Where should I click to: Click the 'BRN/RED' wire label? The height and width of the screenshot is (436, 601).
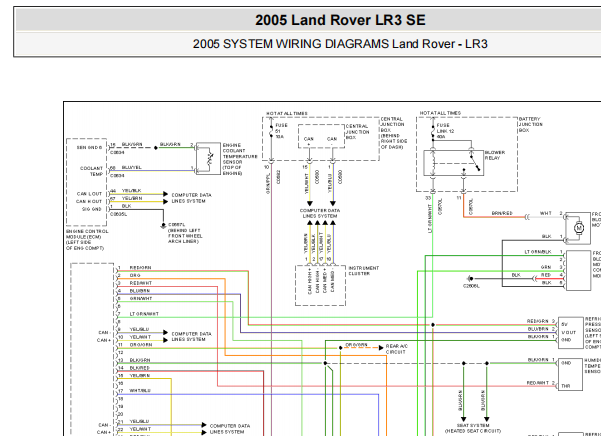[x=502, y=213]
